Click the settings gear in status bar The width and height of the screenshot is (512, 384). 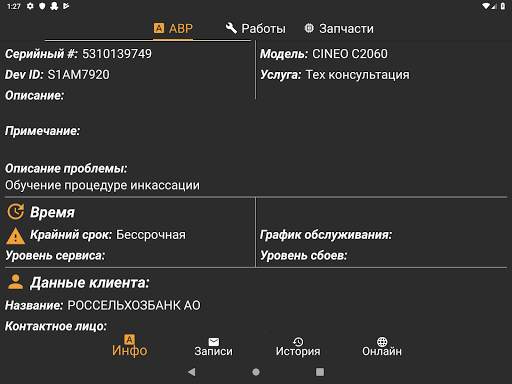point(30,6)
